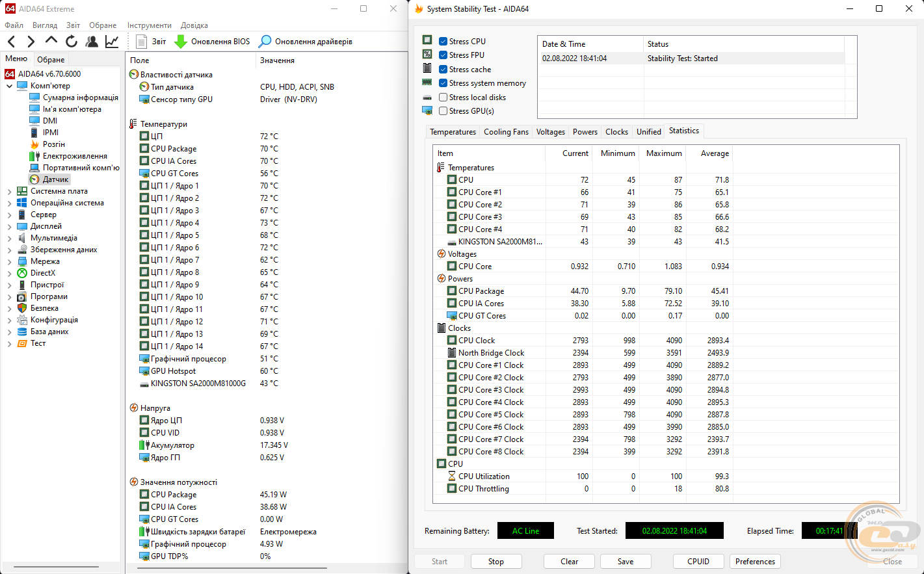The height and width of the screenshot is (574, 924).
Task: Click the graph chart toolbar icon
Action: coord(112,42)
